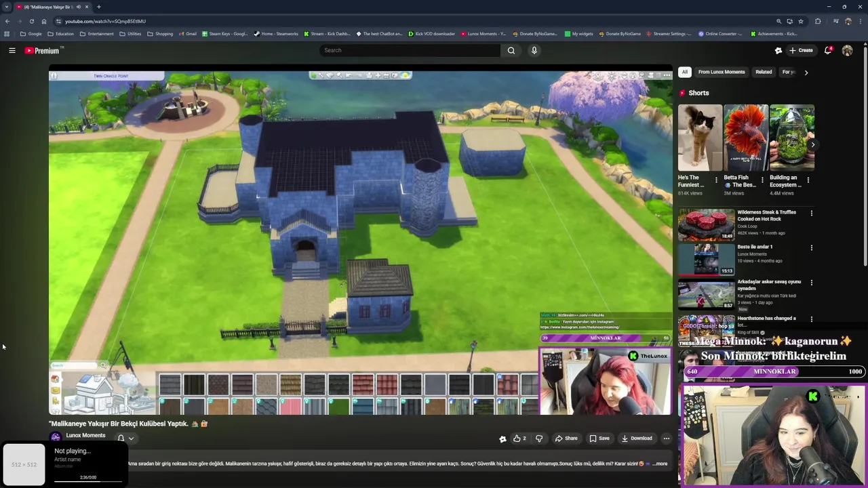Save the video to playlist
Screen dimensions: 868x488
(x=599, y=439)
